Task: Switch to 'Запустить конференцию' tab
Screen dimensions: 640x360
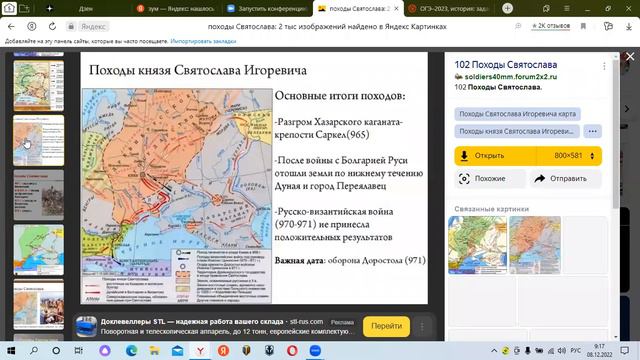Action: pyautogui.click(x=268, y=8)
